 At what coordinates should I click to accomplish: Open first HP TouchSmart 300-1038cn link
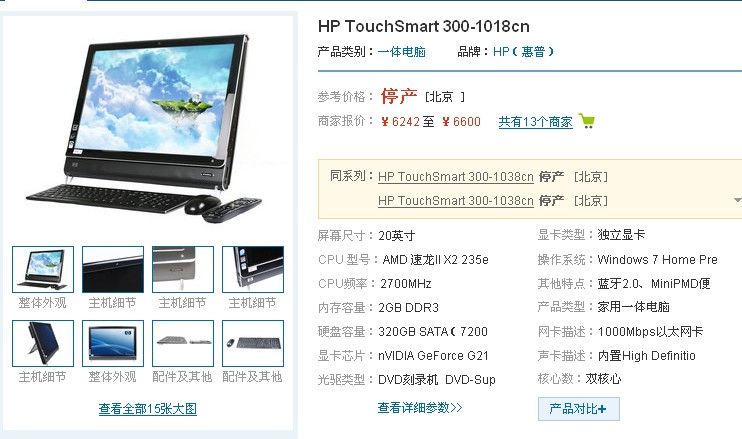point(456,176)
